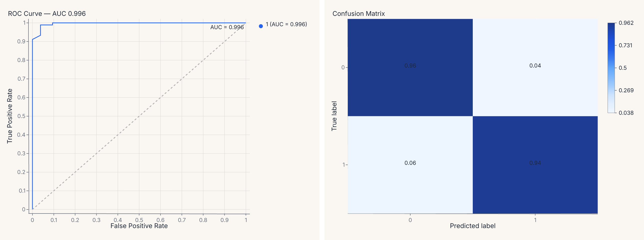
Task: Click the 'True Positive Rate' axis label
Action: coord(9,116)
